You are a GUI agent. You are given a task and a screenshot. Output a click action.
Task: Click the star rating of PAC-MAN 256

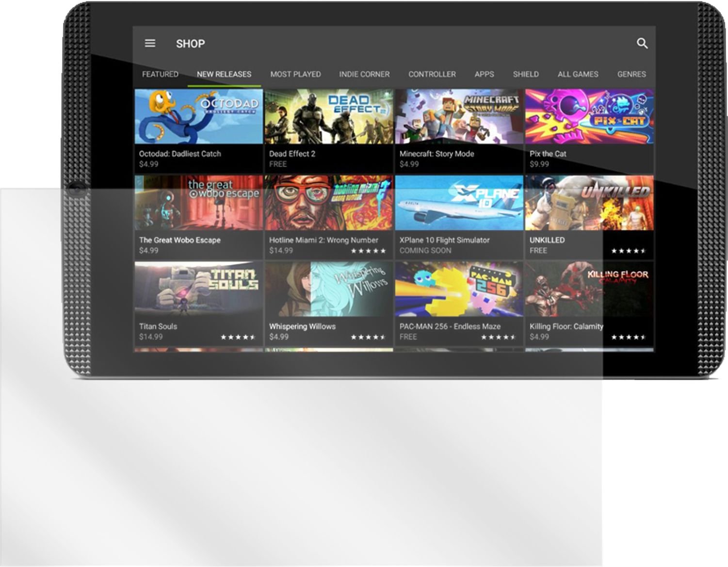(499, 337)
